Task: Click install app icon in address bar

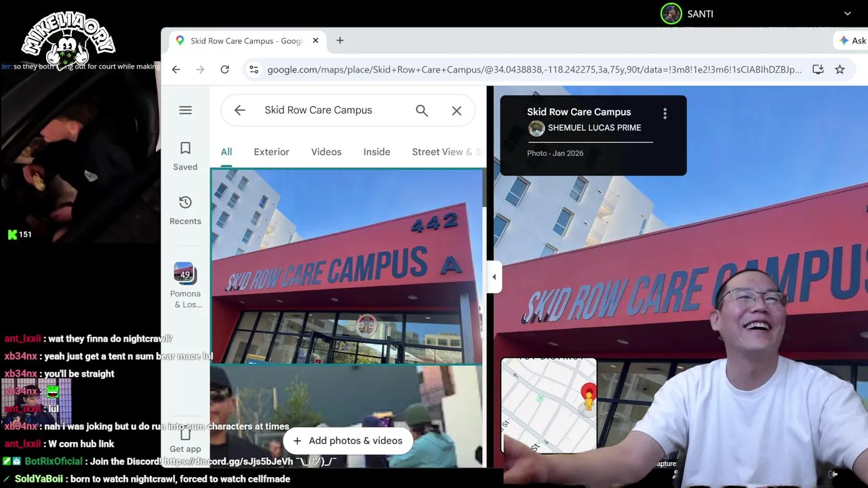Action: (818, 69)
